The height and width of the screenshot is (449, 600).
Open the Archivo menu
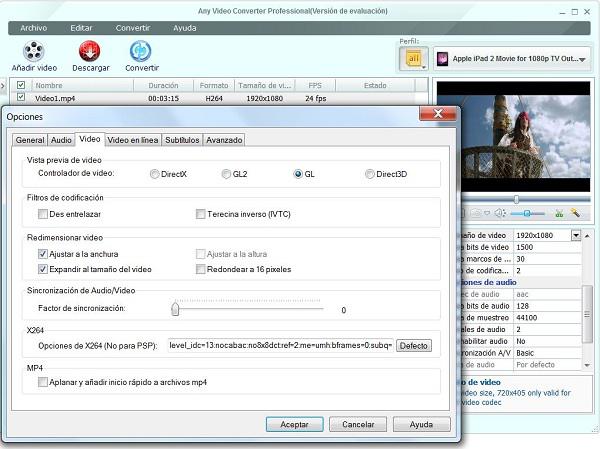(34, 28)
